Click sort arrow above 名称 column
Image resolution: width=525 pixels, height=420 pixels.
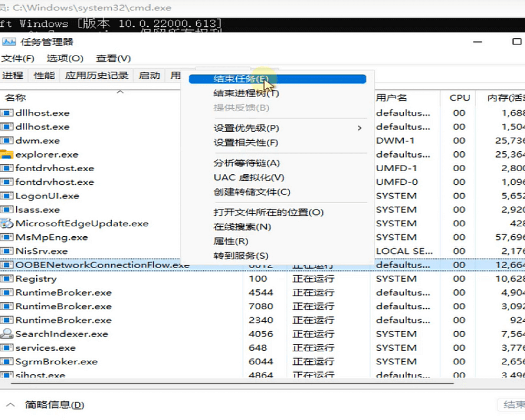(120, 92)
